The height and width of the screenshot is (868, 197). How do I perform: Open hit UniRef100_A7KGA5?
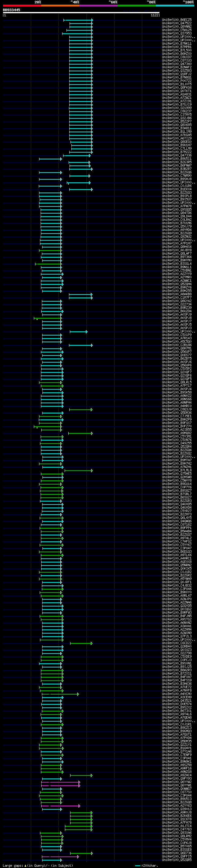click(x=177, y=135)
